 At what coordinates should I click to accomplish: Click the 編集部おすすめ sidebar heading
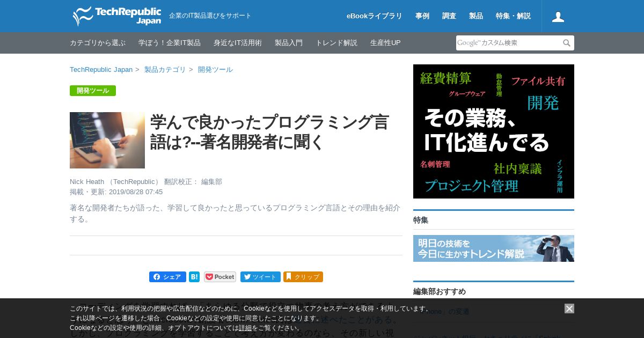(440, 291)
